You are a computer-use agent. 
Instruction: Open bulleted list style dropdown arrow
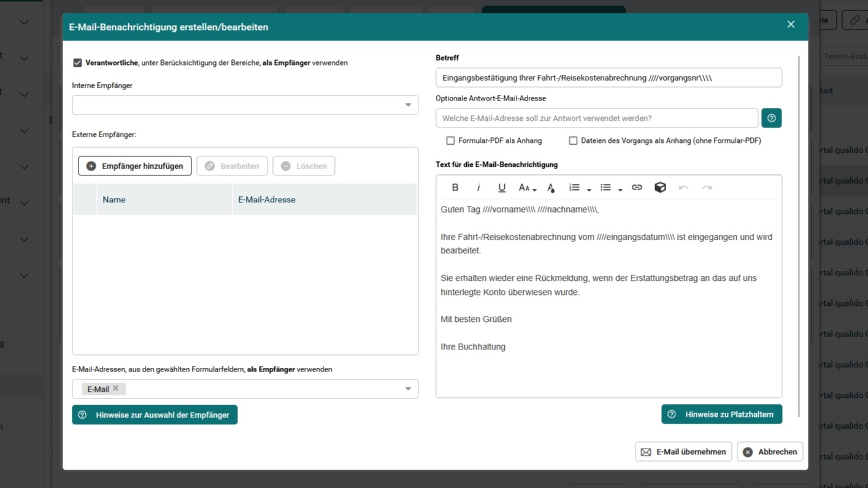(620, 189)
